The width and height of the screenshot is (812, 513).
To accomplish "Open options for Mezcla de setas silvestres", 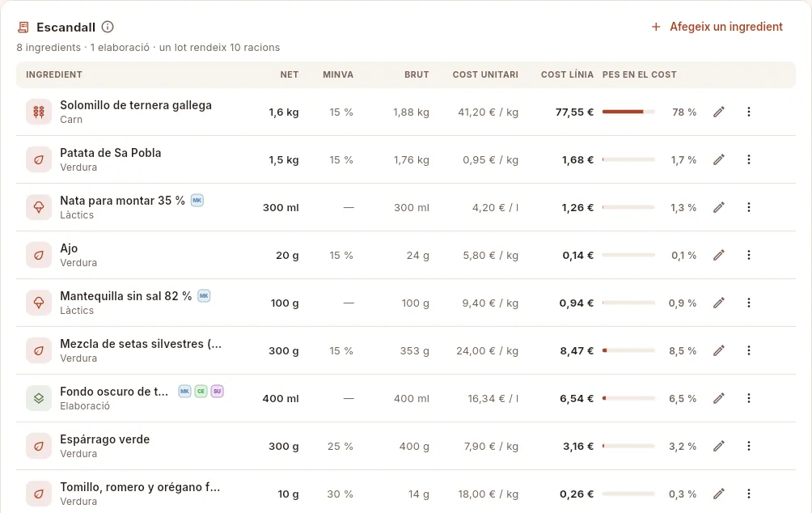I will 749,351.
